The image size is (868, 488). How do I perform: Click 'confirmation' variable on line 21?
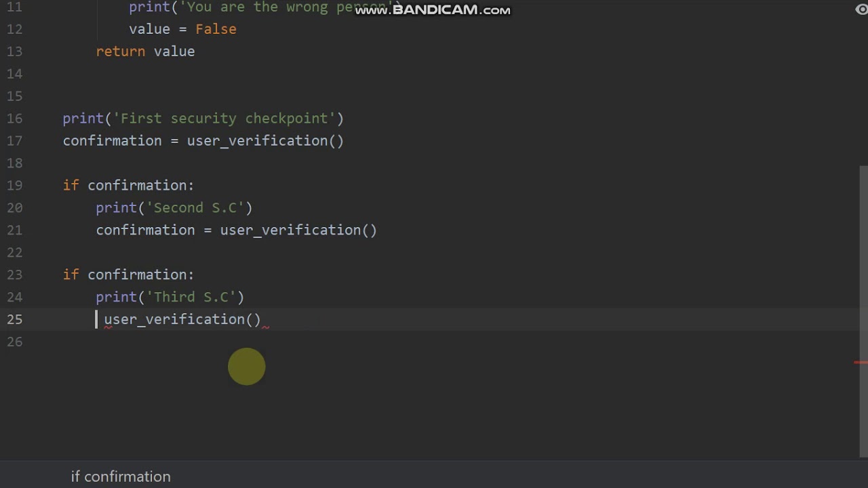tap(145, 230)
